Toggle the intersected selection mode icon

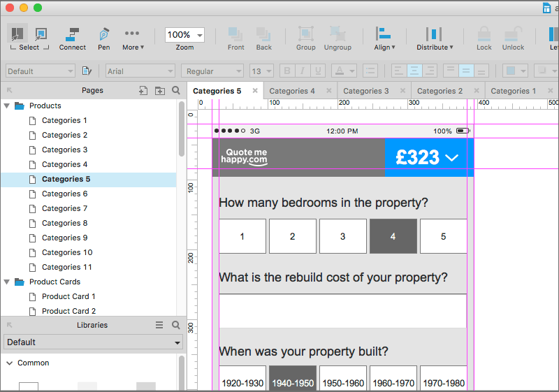(x=17, y=34)
